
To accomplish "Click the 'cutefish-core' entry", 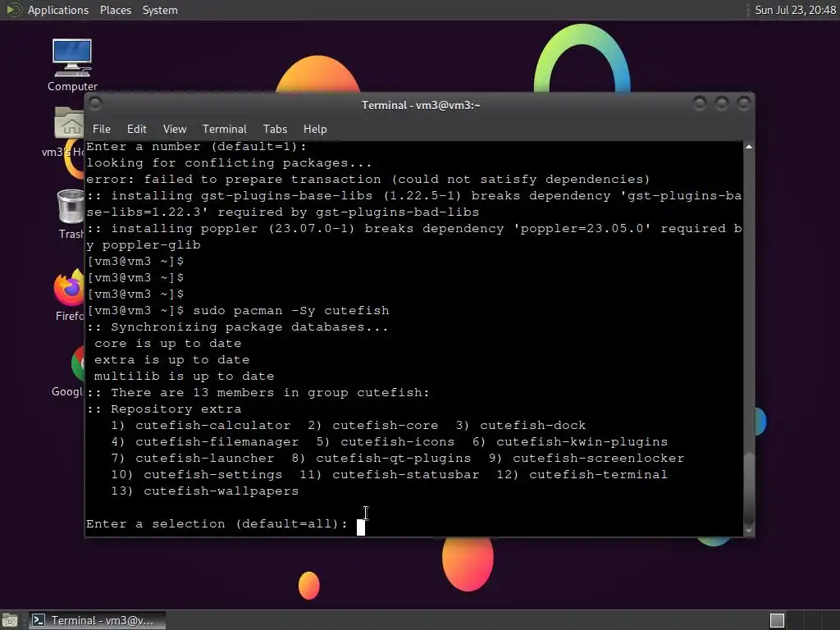I will (x=386, y=426).
